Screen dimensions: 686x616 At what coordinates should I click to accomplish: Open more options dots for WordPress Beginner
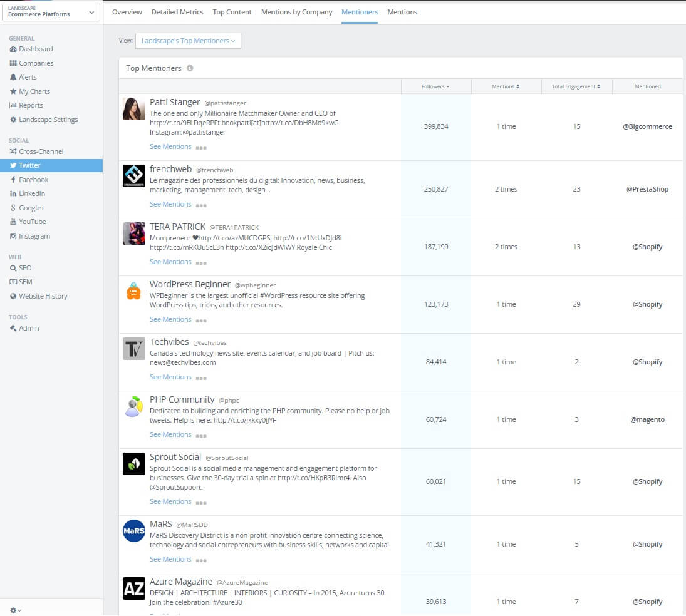point(201,321)
